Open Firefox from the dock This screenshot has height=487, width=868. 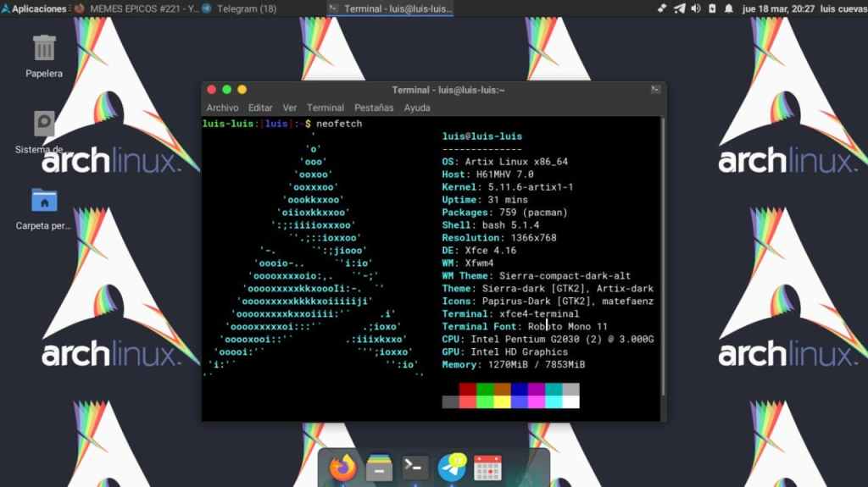[343, 467]
